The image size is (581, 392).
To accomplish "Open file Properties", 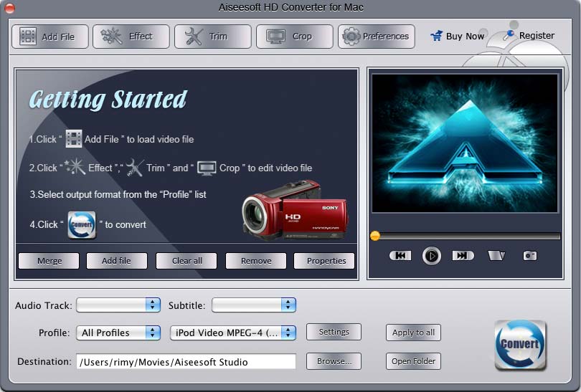I will (324, 261).
